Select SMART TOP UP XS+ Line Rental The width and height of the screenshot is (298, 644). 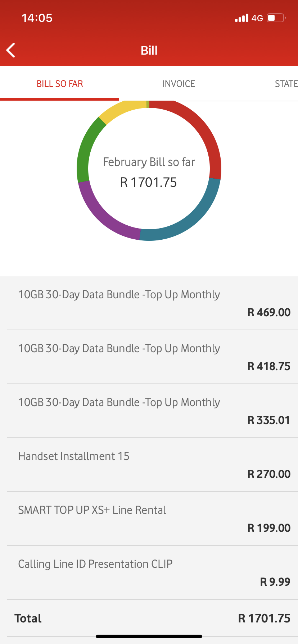pos(149,519)
